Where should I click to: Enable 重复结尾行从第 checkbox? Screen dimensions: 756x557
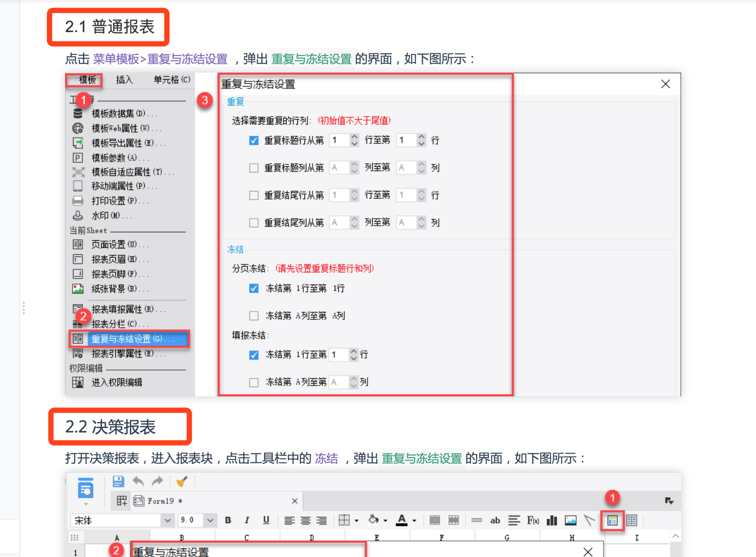[x=254, y=195]
